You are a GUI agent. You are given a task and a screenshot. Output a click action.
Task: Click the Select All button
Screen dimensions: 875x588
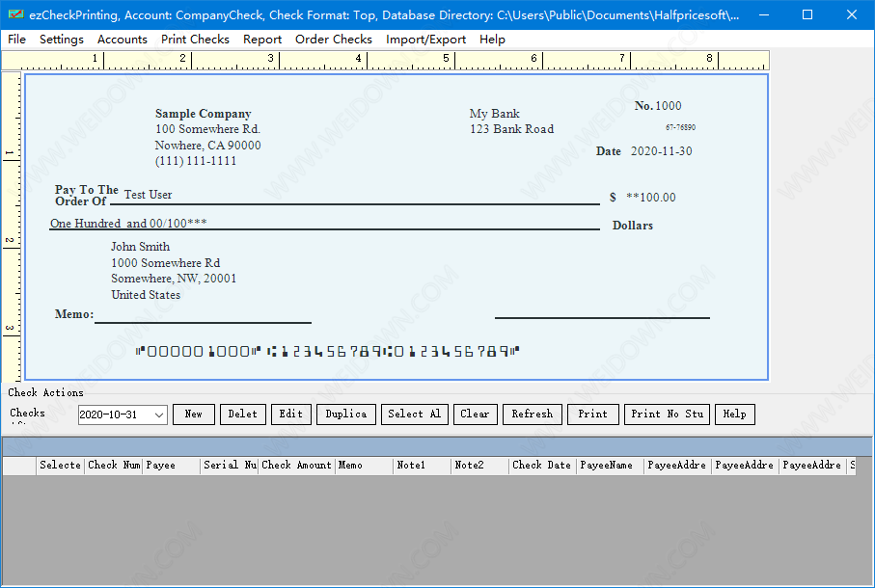[x=415, y=414]
